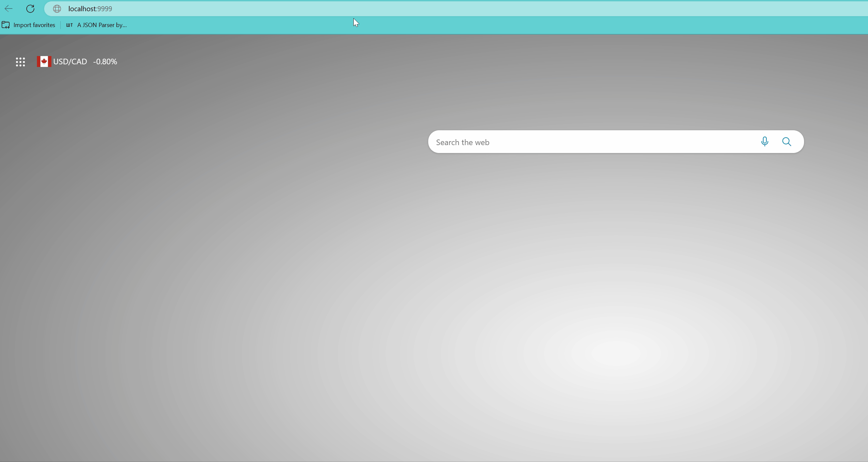Select the localhost:9999 URL text
This screenshot has height=462, width=868.
click(x=82, y=9)
